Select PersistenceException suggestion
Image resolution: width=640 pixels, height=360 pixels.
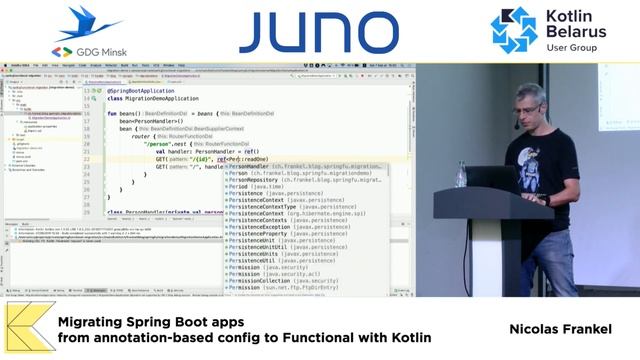[x=305, y=227]
